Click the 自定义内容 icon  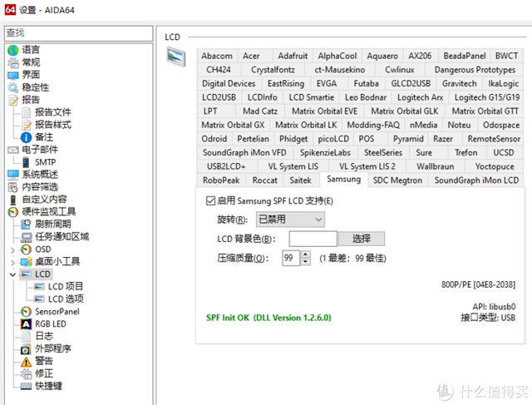[13, 200]
